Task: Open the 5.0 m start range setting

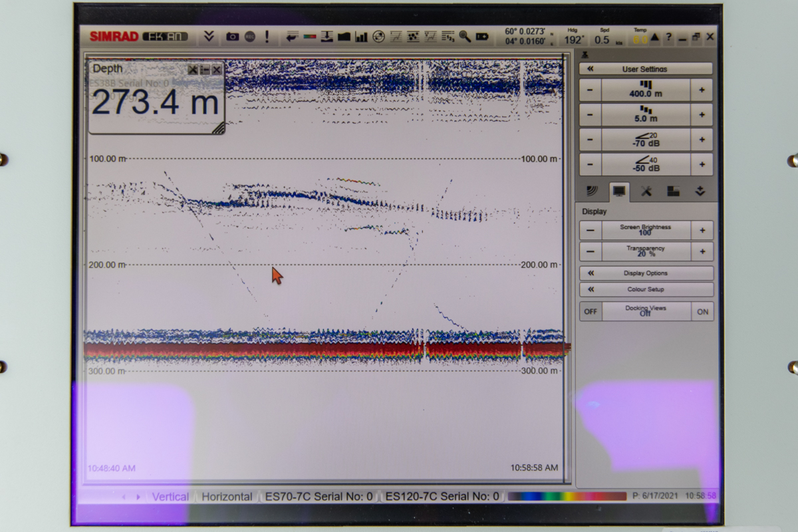Action: [646, 114]
